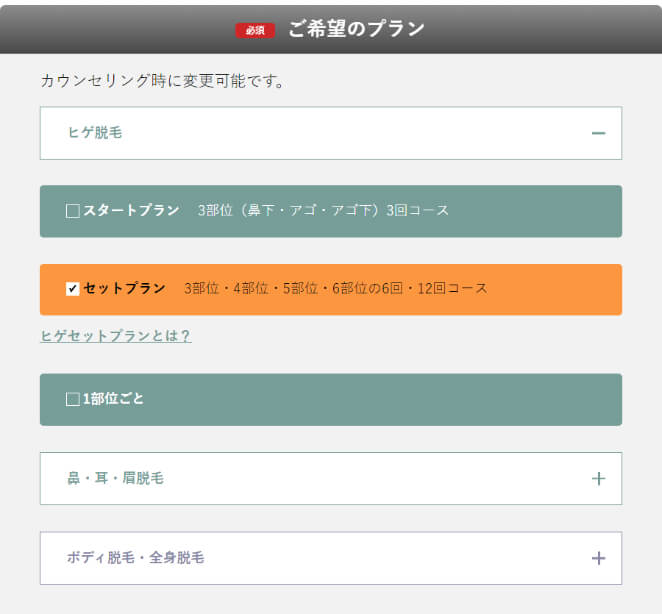Click empty right side of 1部位ごと bar

(x=450, y=399)
